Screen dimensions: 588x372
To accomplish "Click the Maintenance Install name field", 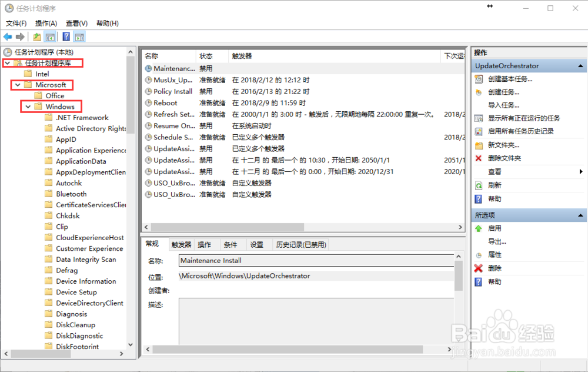I will click(x=316, y=261).
